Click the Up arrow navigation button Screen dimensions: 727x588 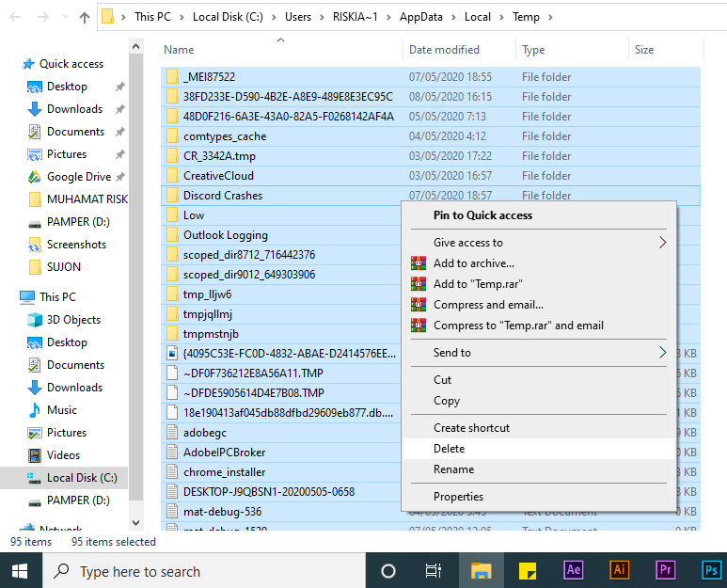coord(85,17)
